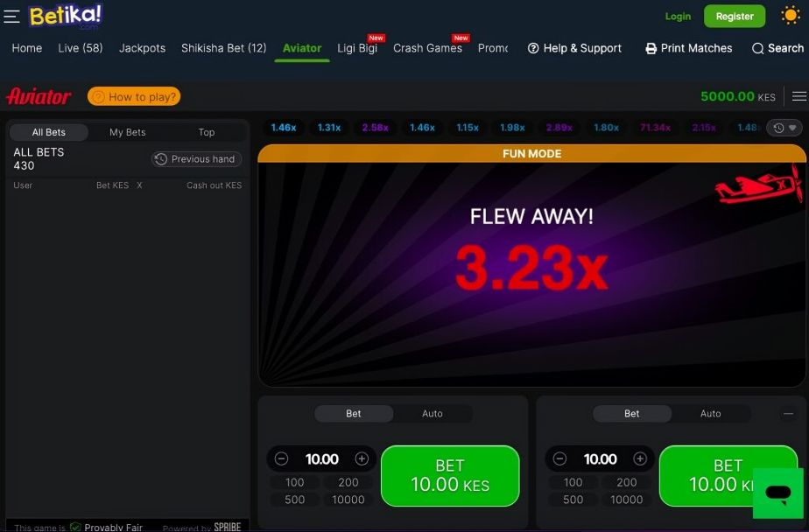Decrease the left bet amount with minus
Screen dimensions: 809x532
point(281,458)
